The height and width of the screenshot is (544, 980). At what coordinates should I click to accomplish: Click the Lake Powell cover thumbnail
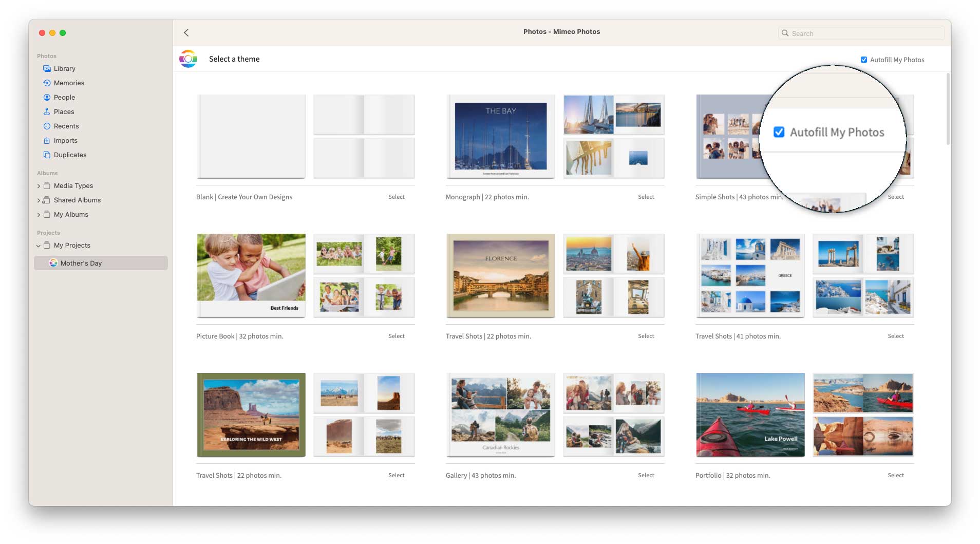point(750,415)
